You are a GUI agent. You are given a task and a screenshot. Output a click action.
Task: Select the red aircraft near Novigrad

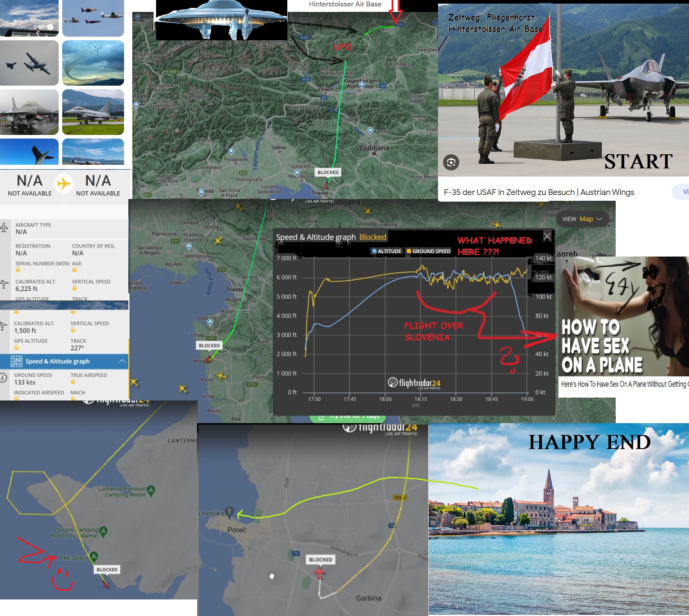click(208, 359)
